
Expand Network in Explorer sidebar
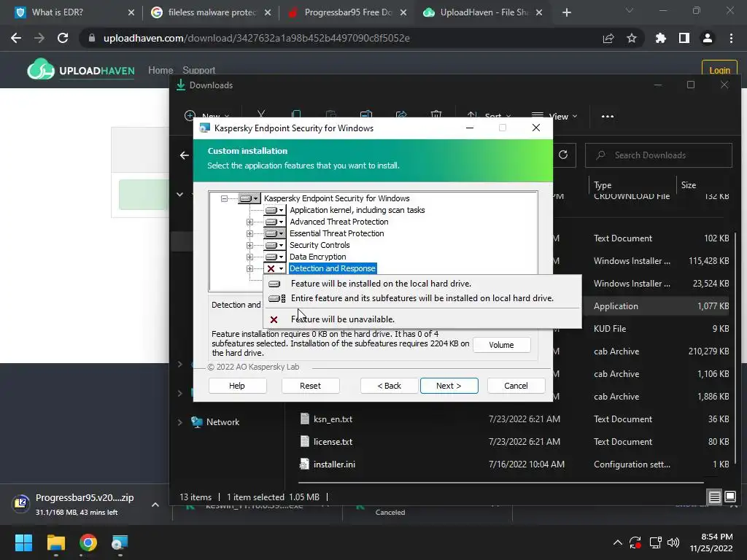click(180, 422)
